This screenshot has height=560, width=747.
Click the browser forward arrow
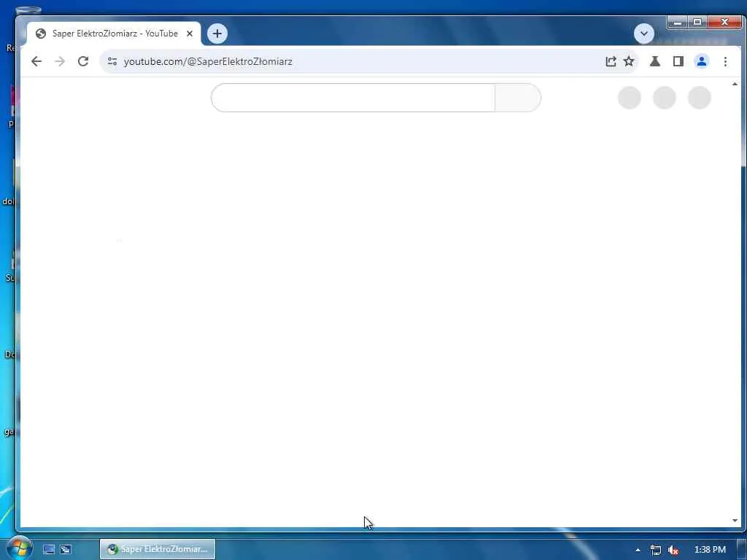tap(60, 61)
